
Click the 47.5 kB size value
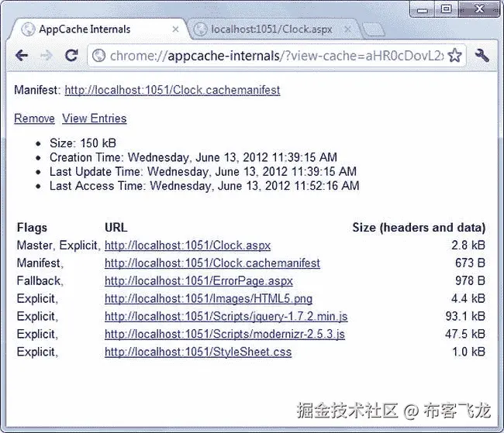(x=465, y=335)
